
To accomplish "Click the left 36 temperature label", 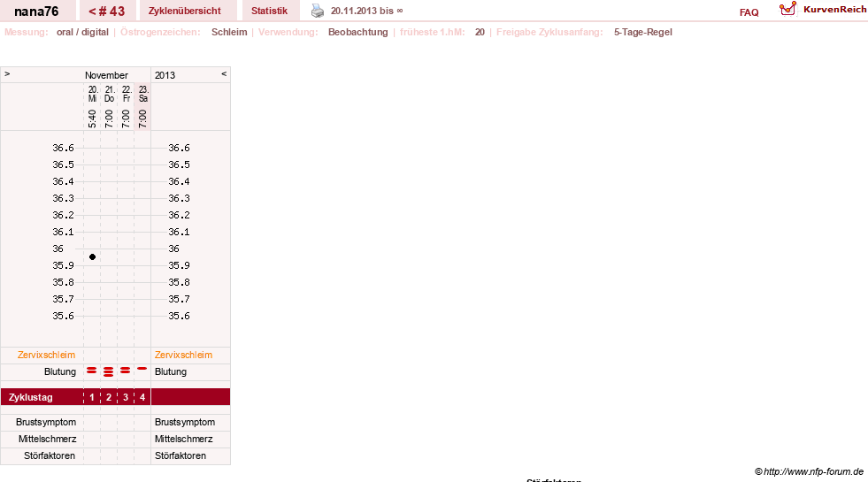I will [x=58, y=249].
